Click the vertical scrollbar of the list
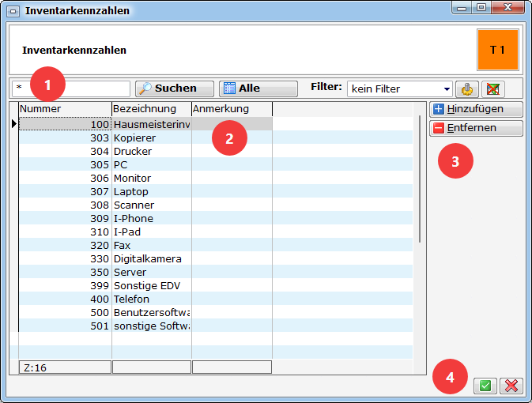This screenshot has width=532, height=403. coord(420,179)
